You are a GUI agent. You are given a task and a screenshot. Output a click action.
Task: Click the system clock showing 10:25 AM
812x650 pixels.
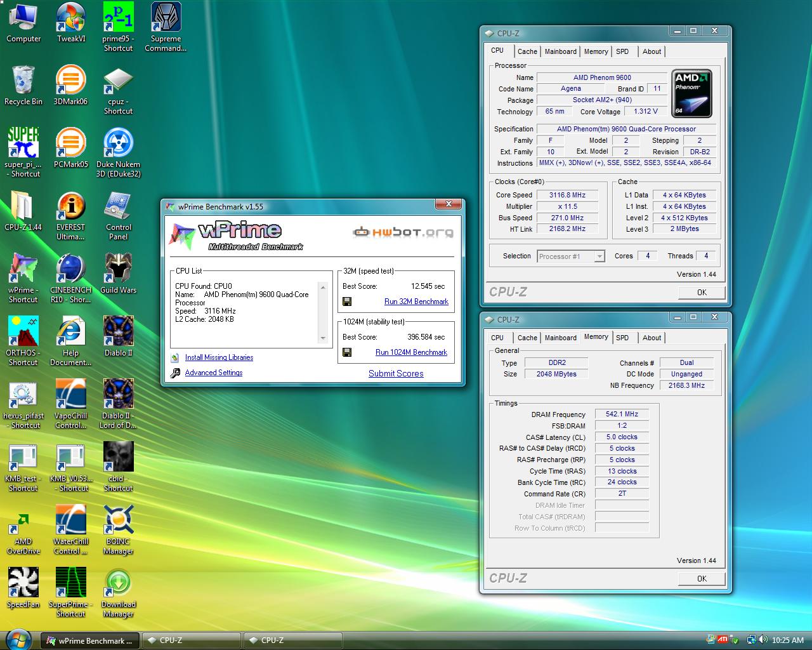(788, 640)
